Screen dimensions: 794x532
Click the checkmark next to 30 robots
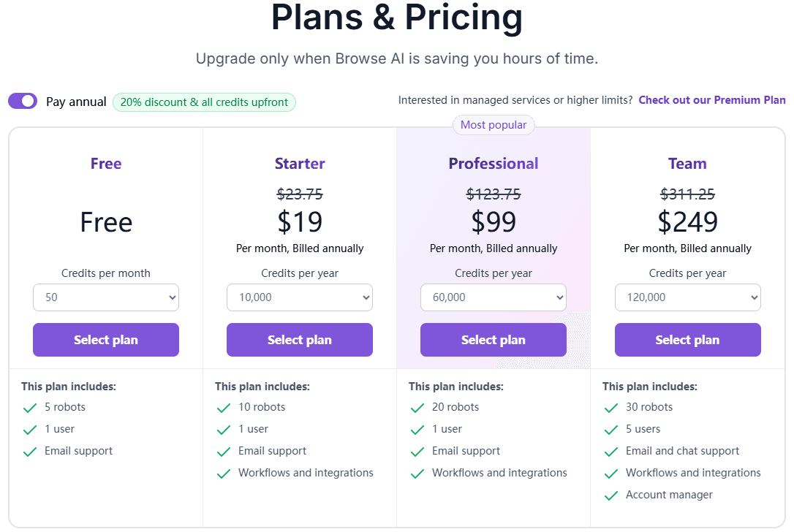pos(611,408)
